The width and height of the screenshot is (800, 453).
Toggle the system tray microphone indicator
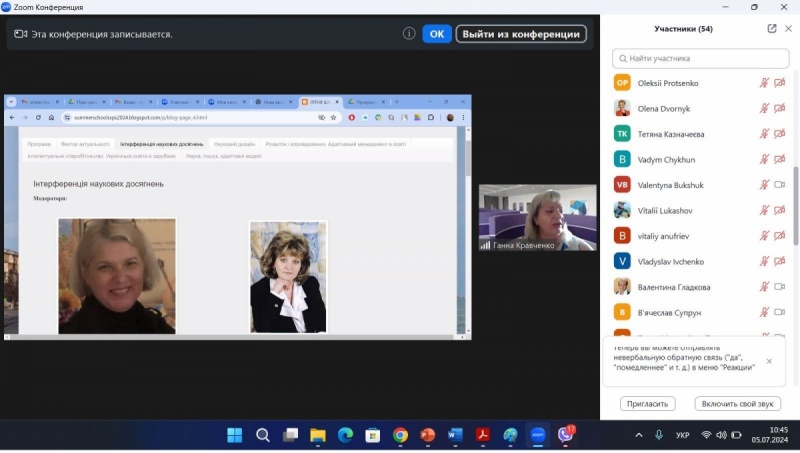click(659, 435)
